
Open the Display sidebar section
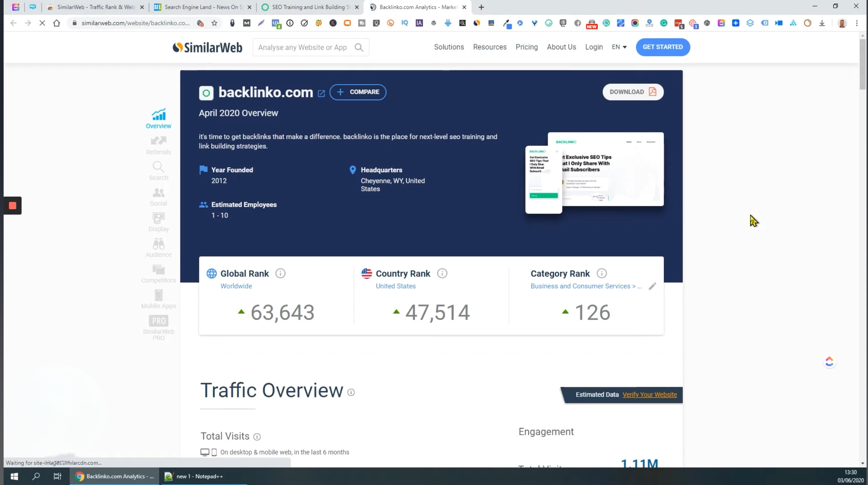coord(159,222)
